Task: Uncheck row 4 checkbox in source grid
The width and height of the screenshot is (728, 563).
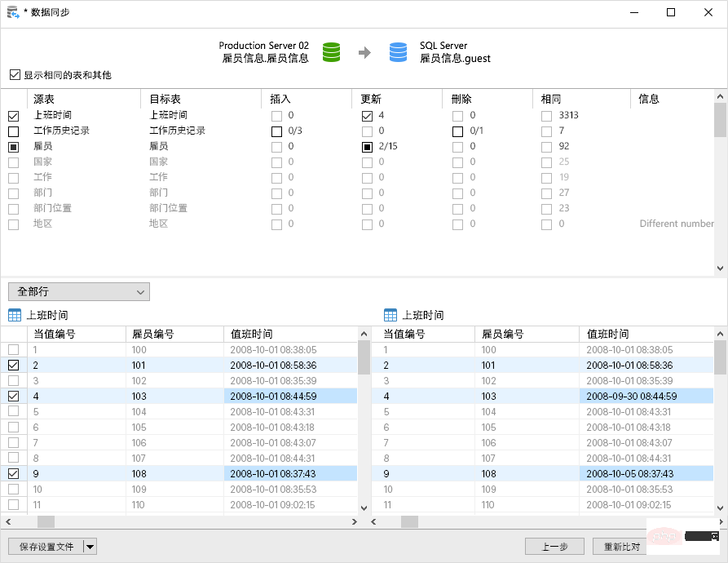Action: coord(14,397)
